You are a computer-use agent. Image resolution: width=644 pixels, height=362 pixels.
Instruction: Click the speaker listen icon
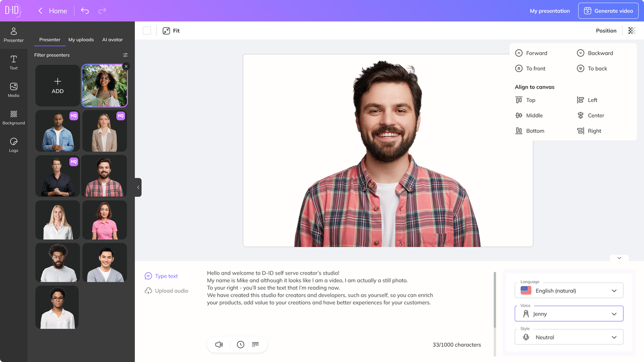tap(219, 344)
